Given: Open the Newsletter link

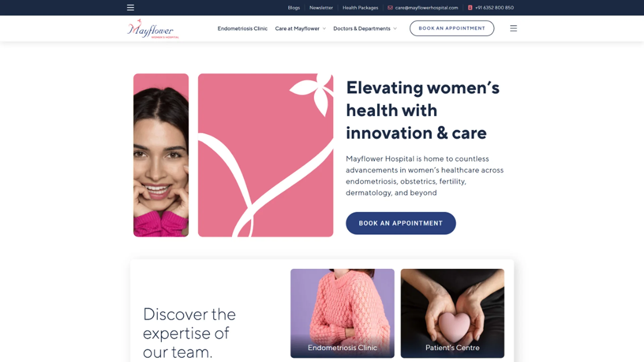Looking at the screenshot, I should click(321, 8).
